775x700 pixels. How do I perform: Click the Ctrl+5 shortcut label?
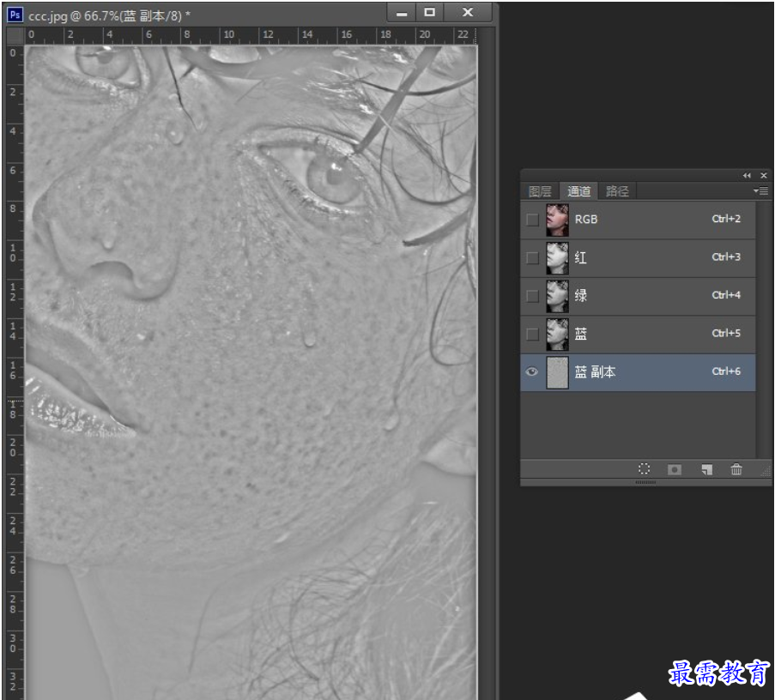pos(726,334)
